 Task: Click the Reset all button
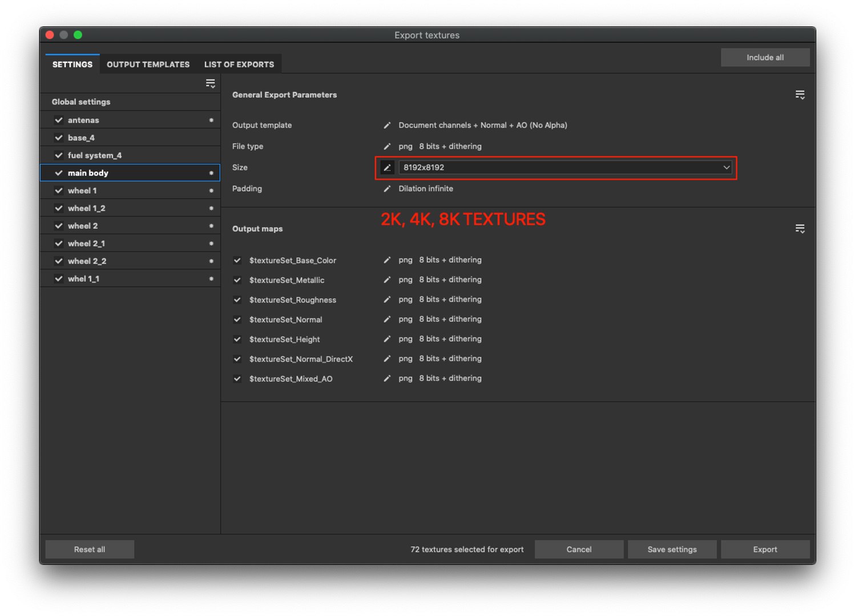[90, 549]
